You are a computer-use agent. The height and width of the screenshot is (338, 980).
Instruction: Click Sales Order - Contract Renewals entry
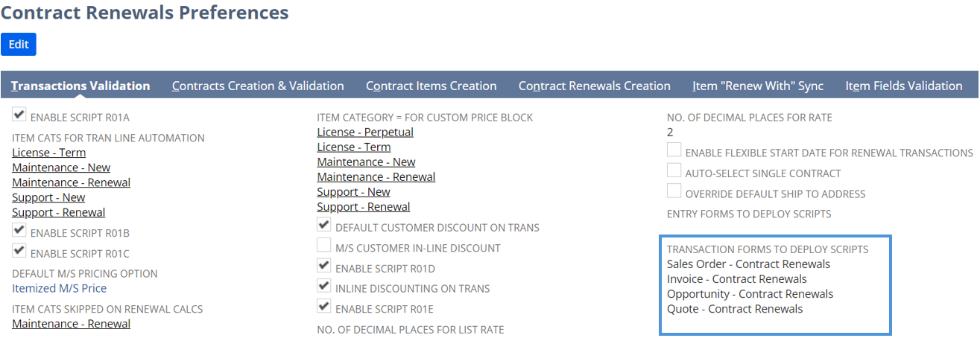(x=748, y=264)
